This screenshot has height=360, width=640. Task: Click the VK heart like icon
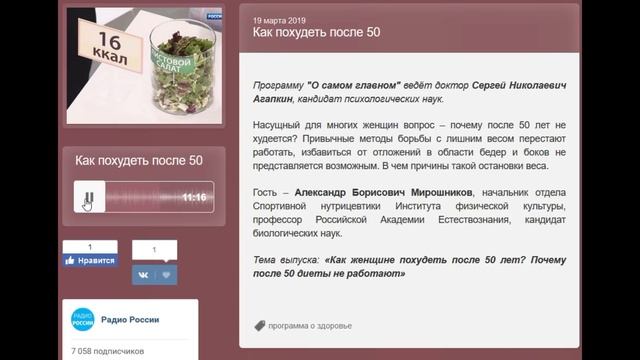coord(166,275)
